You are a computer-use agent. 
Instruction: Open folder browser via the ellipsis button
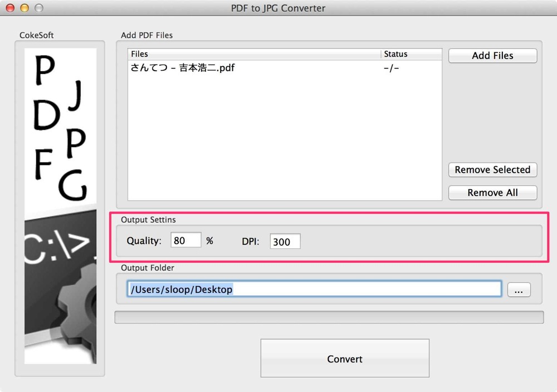(519, 290)
